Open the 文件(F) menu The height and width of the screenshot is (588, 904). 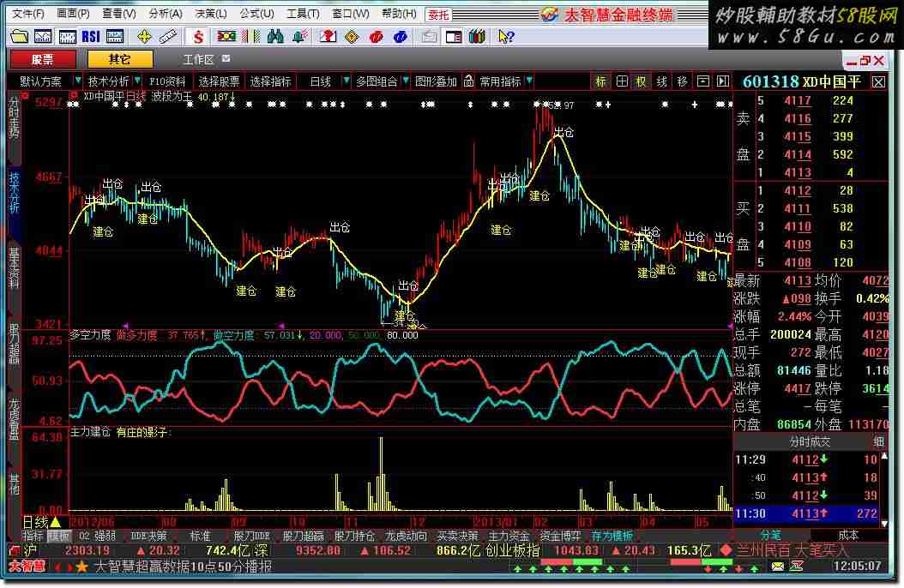tap(27, 14)
